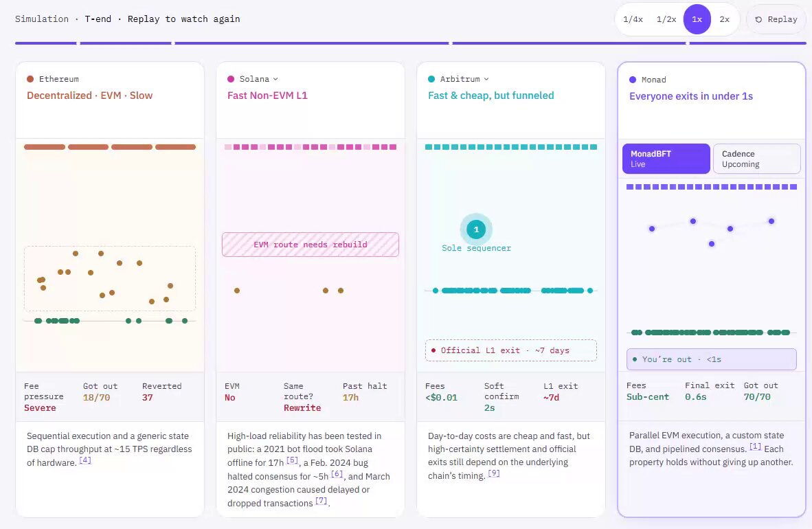Click the Replay button
812x529 pixels.
click(x=776, y=19)
